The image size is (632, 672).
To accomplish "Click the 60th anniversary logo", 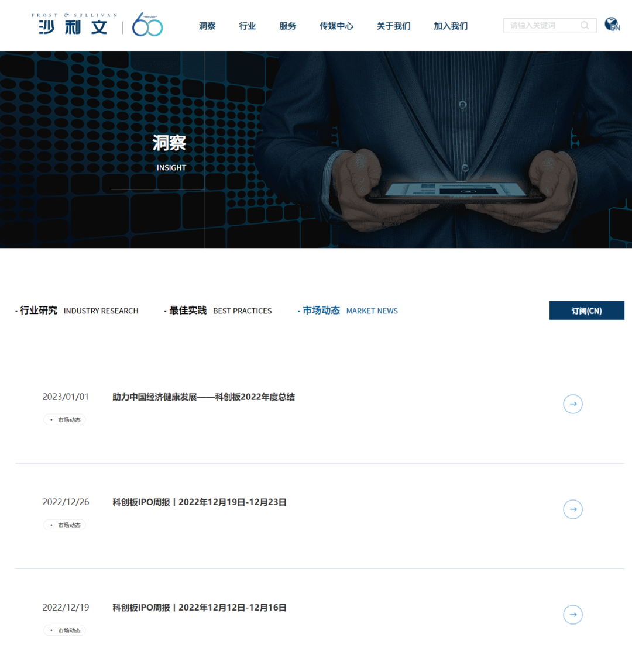I will coord(147,25).
